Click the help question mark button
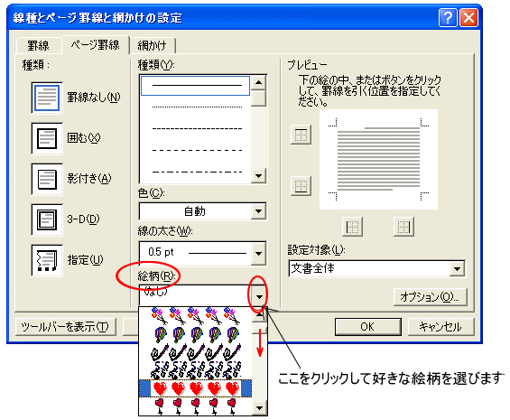This screenshot has width=510, height=420. [448, 17]
